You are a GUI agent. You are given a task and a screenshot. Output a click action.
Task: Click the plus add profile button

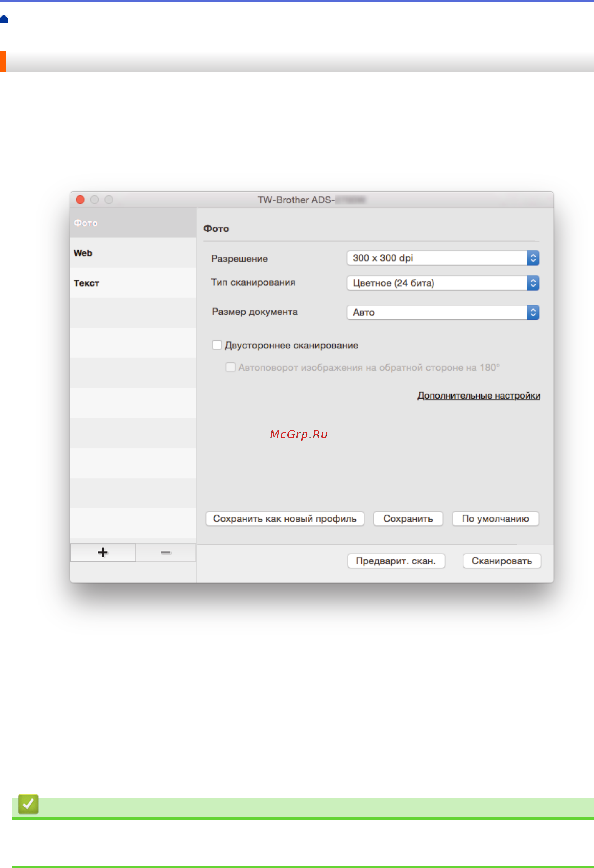[103, 552]
